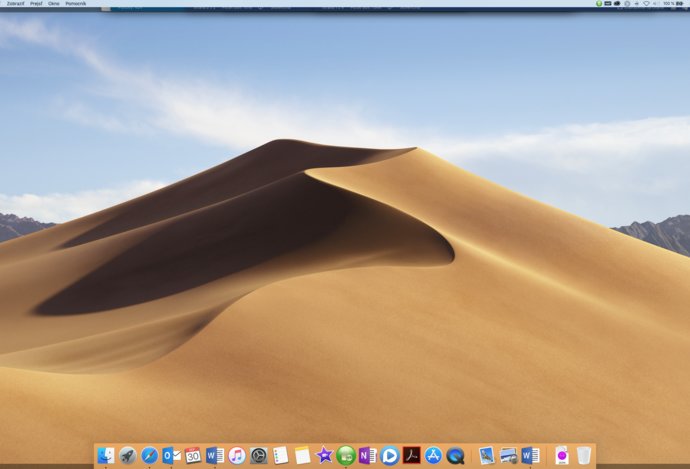
Task: Open the Okno menu
Action: [54, 3]
